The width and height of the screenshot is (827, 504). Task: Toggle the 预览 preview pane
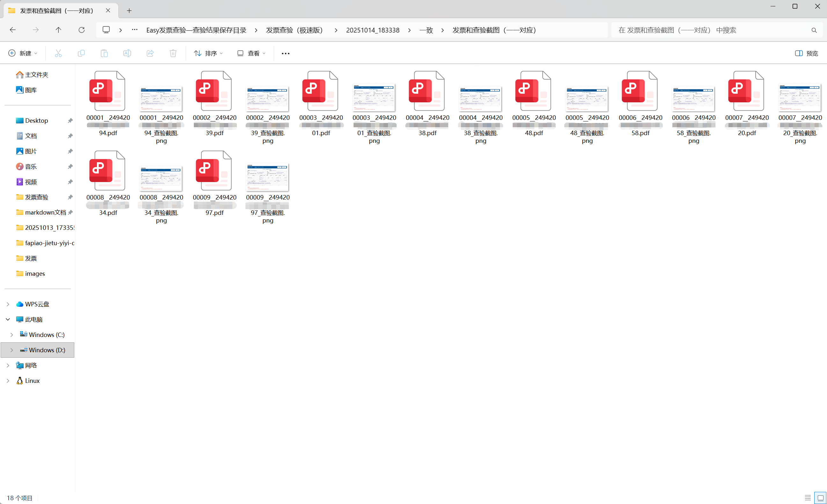pos(806,53)
